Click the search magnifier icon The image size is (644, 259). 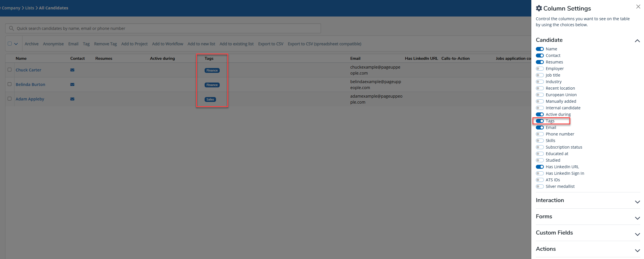(x=11, y=28)
